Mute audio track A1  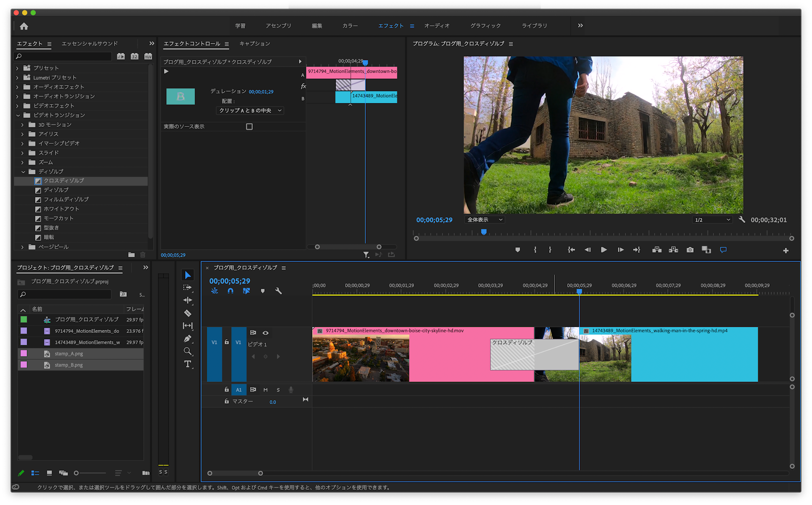[266, 390]
